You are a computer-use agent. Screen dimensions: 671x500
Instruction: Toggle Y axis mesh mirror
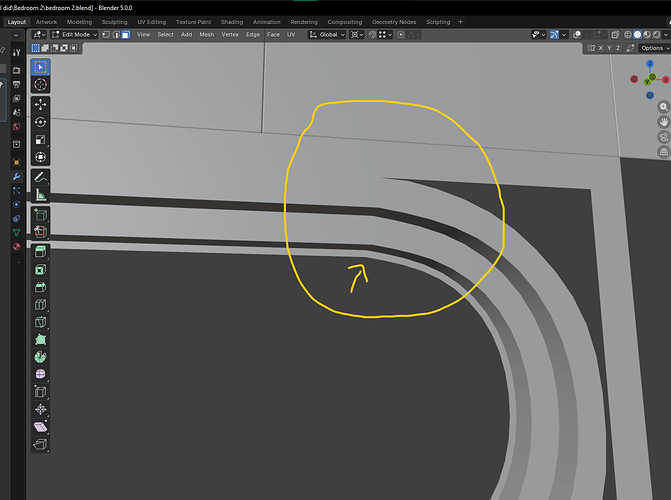click(609, 48)
